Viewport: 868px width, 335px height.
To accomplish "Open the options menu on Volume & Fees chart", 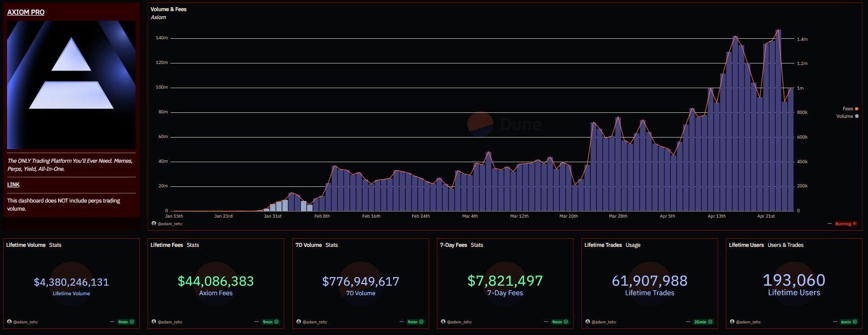I will 830,224.
